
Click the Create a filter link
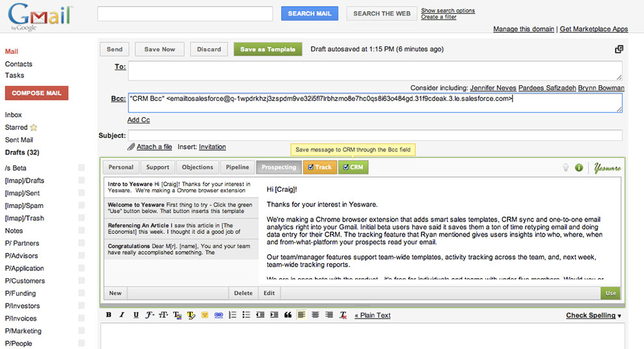coord(438,17)
